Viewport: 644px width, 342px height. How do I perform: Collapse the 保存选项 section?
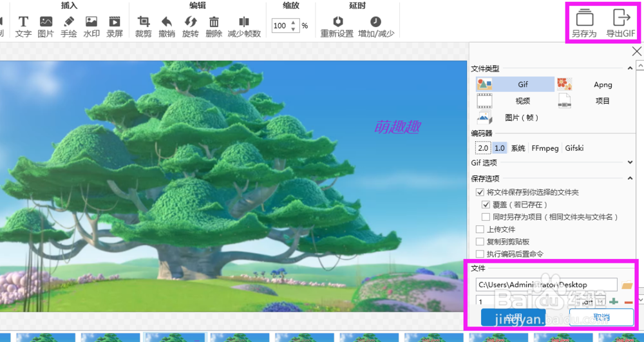pos(630,178)
